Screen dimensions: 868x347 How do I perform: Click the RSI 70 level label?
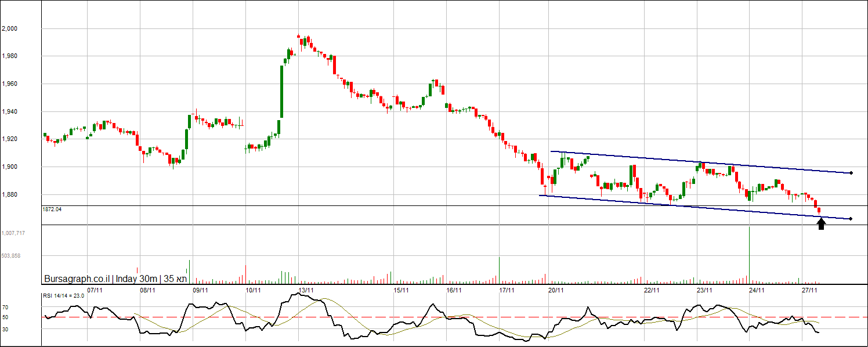coord(5,307)
